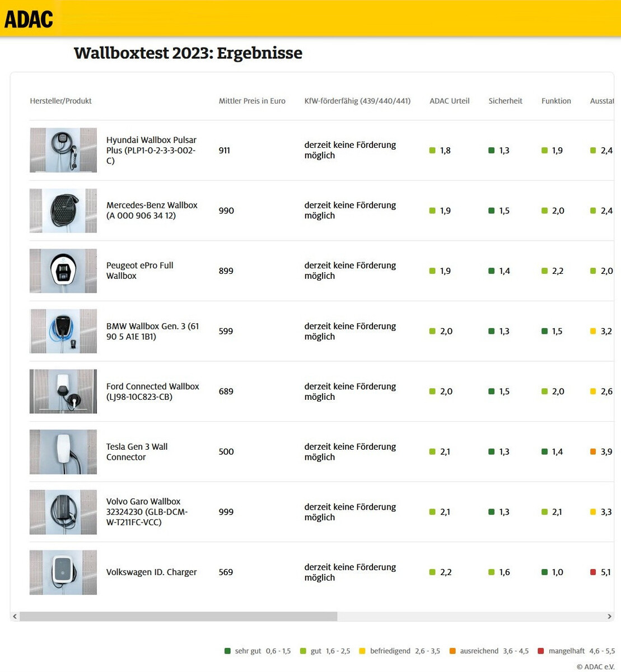Click the dark green 'sehr gut' legend swatch

click(227, 651)
